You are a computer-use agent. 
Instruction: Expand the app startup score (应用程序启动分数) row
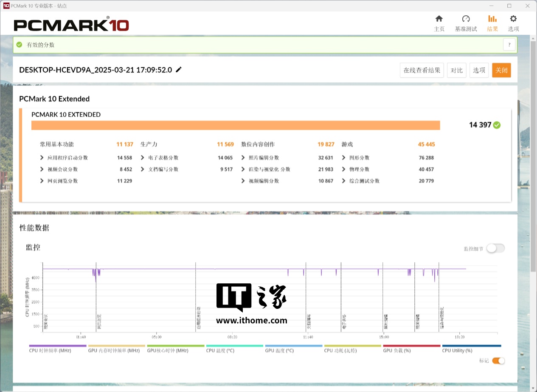click(x=42, y=158)
